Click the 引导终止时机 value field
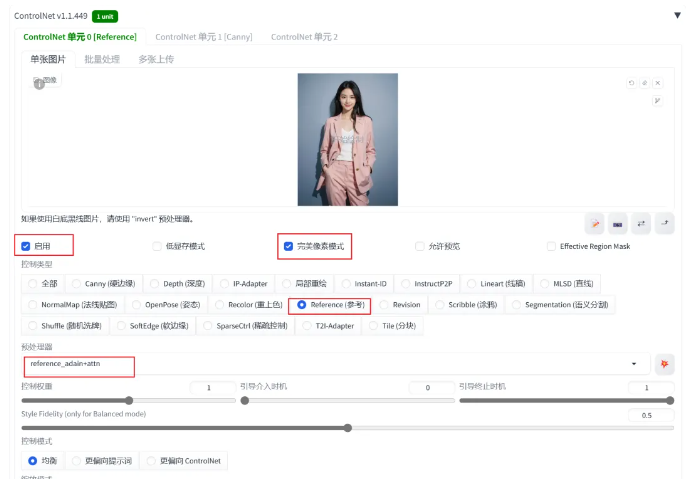The width and height of the screenshot is (687, 481). (651, 388)
